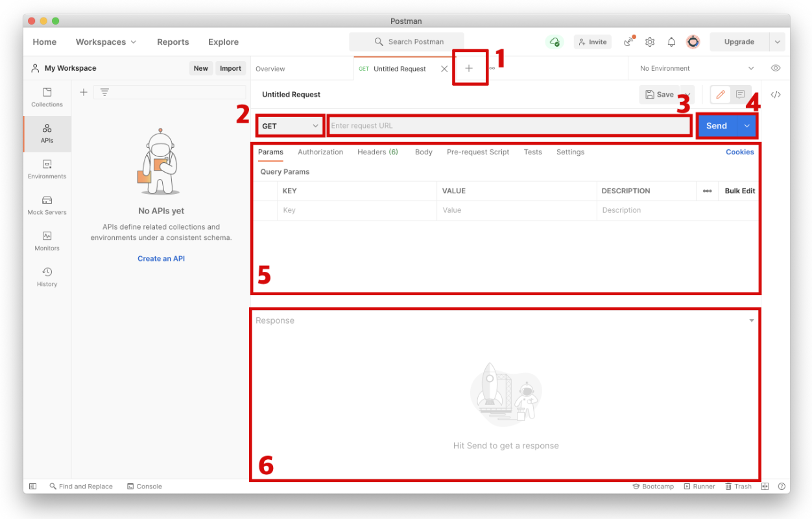
Task: Switch to the Headers (6) tab
Action: point(377,152)
